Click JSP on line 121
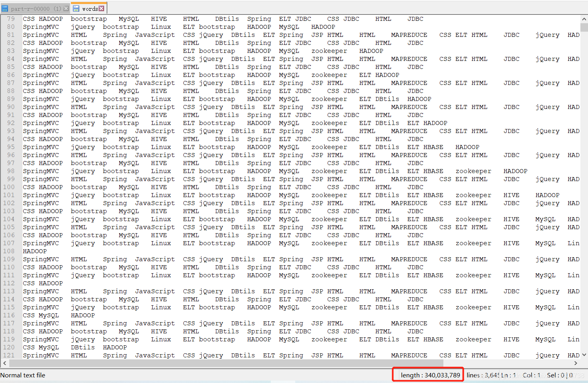Screen dimensions: 588x383 click(x=317, y=355)
